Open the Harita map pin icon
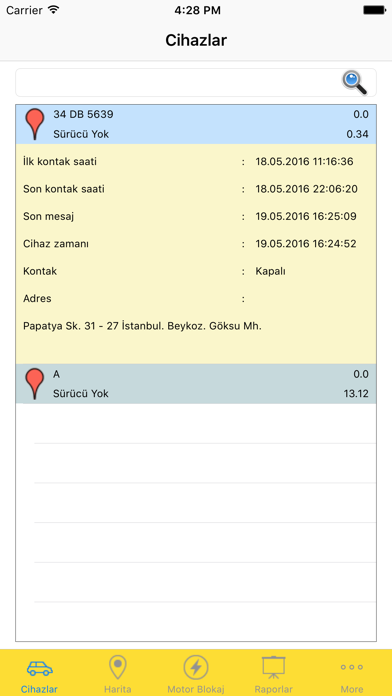The height and width of the screenshot is (696, 392). [x=118, y=667]
